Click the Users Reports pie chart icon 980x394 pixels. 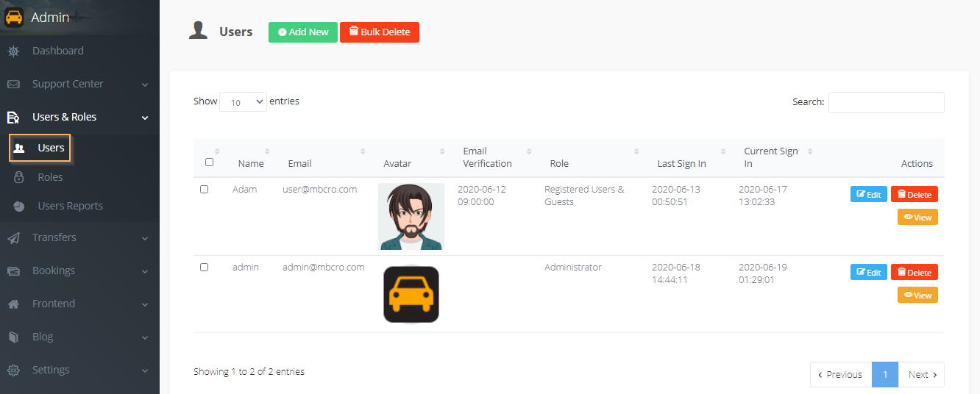click(21, 207)
